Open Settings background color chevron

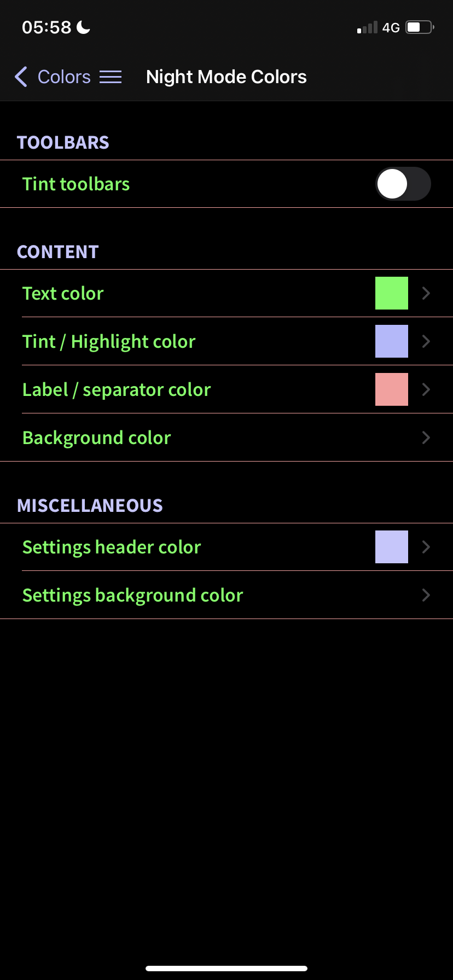(426, 595)
